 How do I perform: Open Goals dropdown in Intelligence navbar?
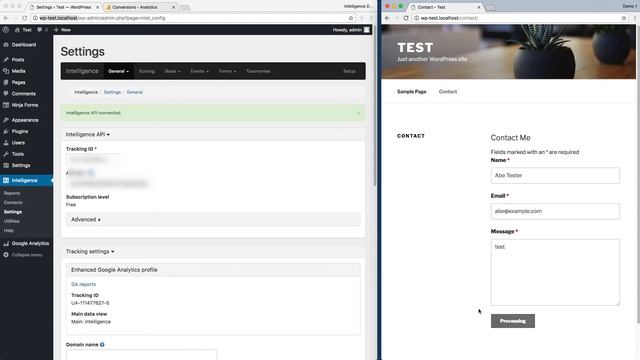pyautogui.click(x=172, y=71)
